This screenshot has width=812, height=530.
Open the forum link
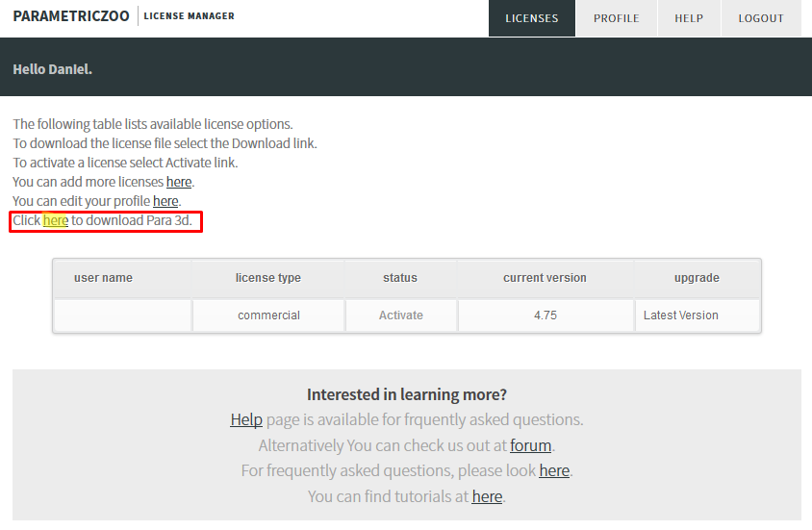point(530,445)
